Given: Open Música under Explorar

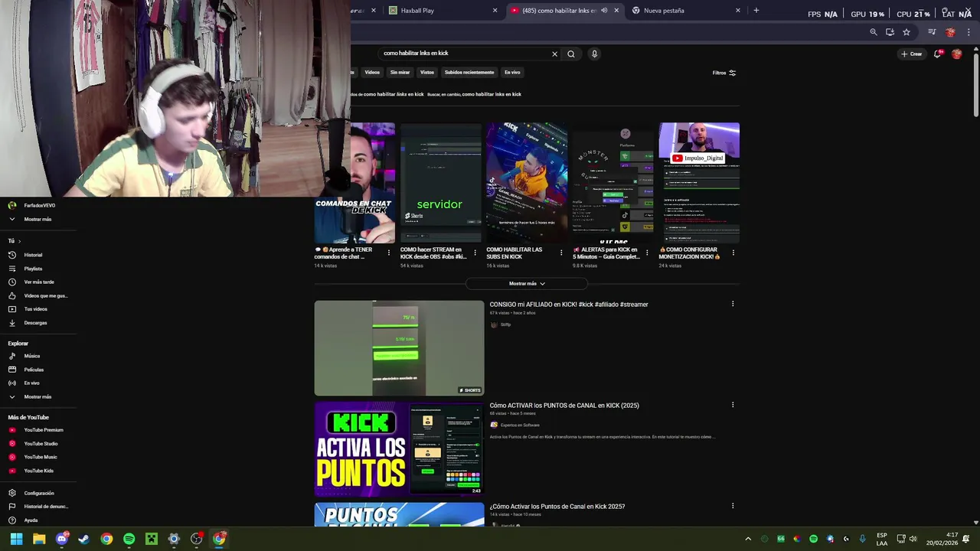Looking at the screenshot, I should (x=31, y=356).
